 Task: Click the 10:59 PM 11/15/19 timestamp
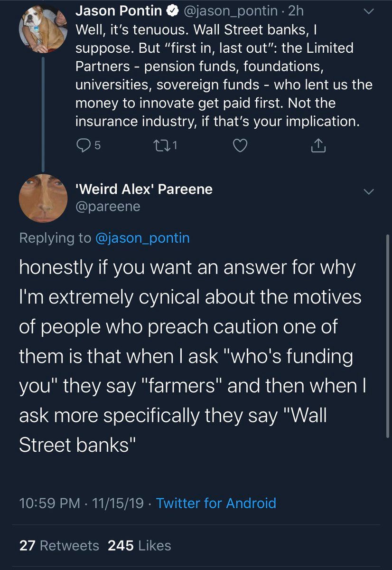[x=81, y=503]
